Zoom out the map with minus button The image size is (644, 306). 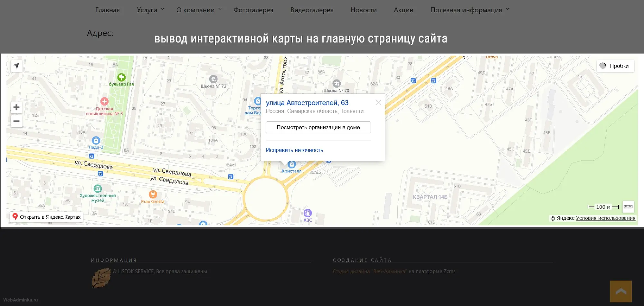point(16,121)
